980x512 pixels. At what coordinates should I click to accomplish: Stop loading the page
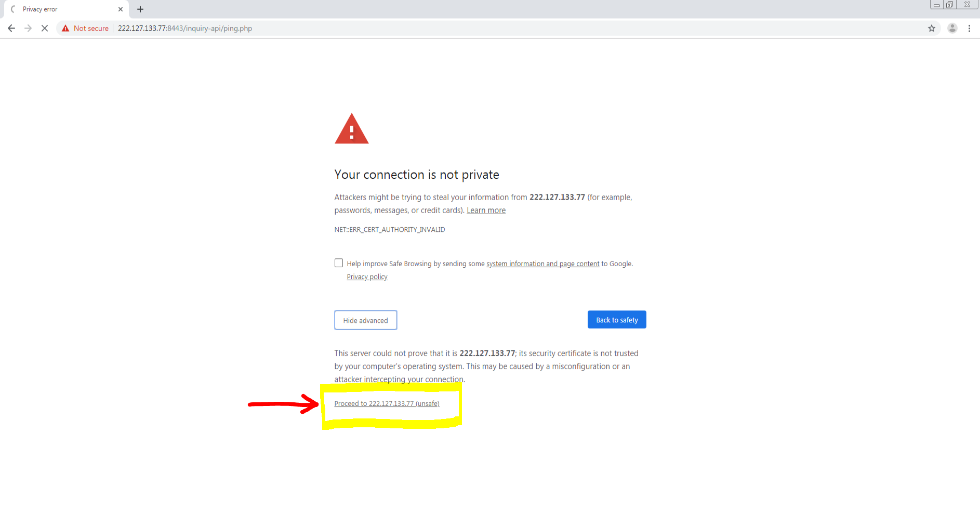coord(45,29)
